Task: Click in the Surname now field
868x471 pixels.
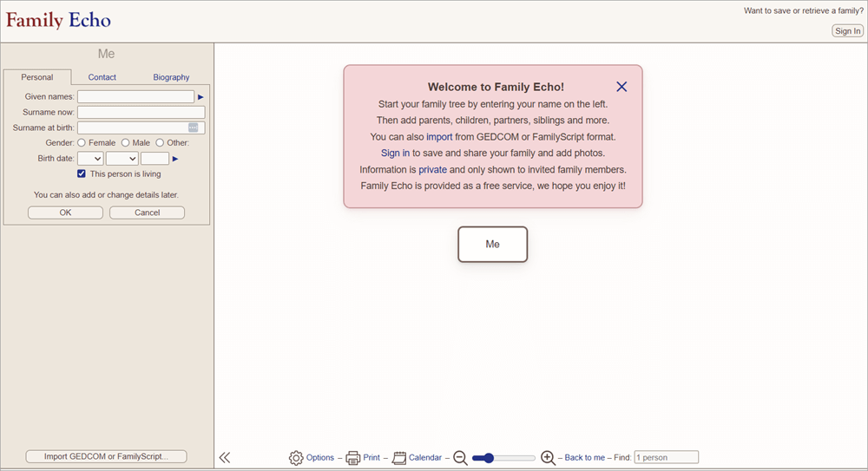Action: pos(141,113)
